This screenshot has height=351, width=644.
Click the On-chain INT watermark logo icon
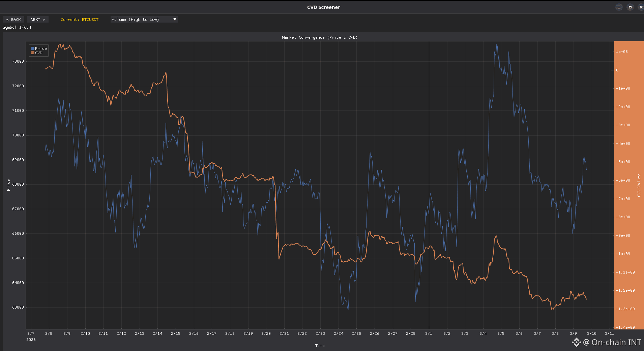pyautogui.click(x=576, y=342)
